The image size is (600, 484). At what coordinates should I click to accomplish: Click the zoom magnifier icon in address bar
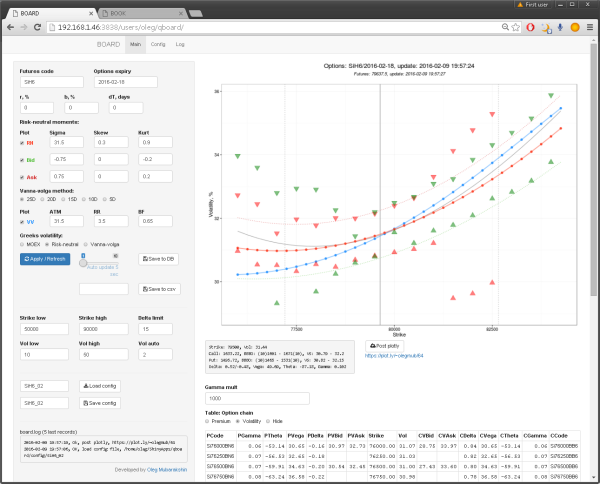pyautogui.click(x=505, y=27)
